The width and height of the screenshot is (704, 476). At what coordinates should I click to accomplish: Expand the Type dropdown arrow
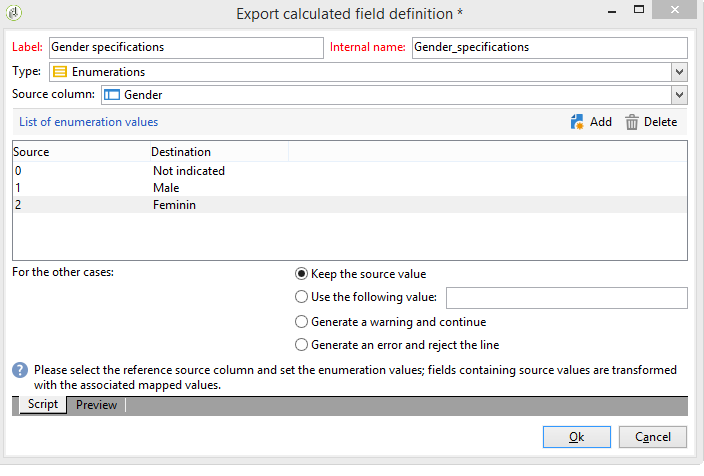pyautogui.click(x=680, y=72)
